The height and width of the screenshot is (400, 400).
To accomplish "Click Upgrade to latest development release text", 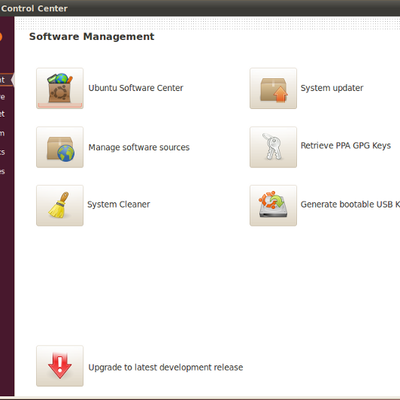I will (x=166, y=367).
